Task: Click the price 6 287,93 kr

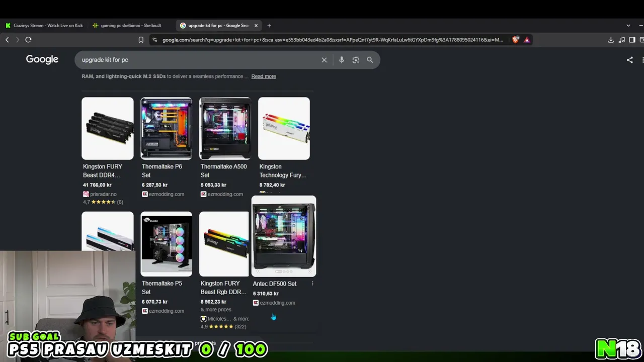Action: (155, 185)
